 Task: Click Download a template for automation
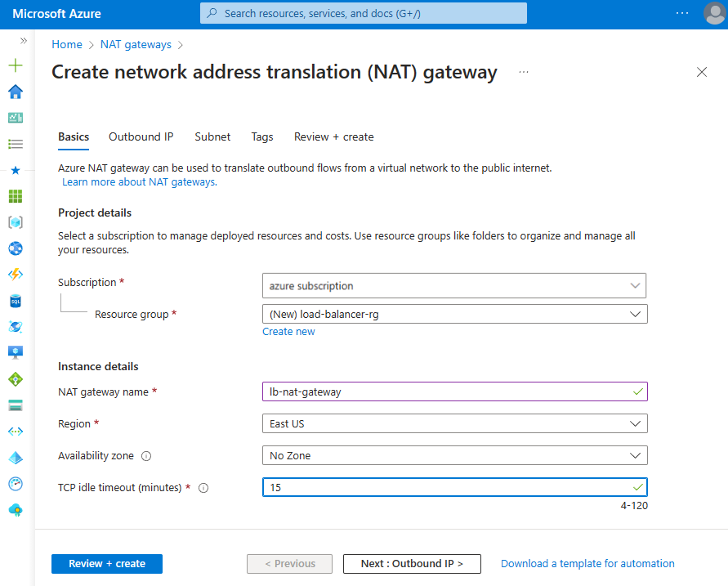[587, 563]
